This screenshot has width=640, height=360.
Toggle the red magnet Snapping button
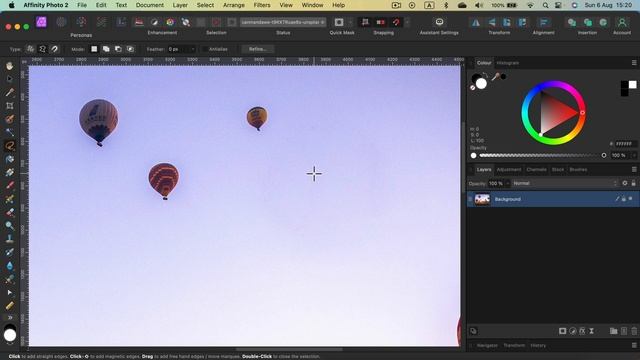coord(396,22)
